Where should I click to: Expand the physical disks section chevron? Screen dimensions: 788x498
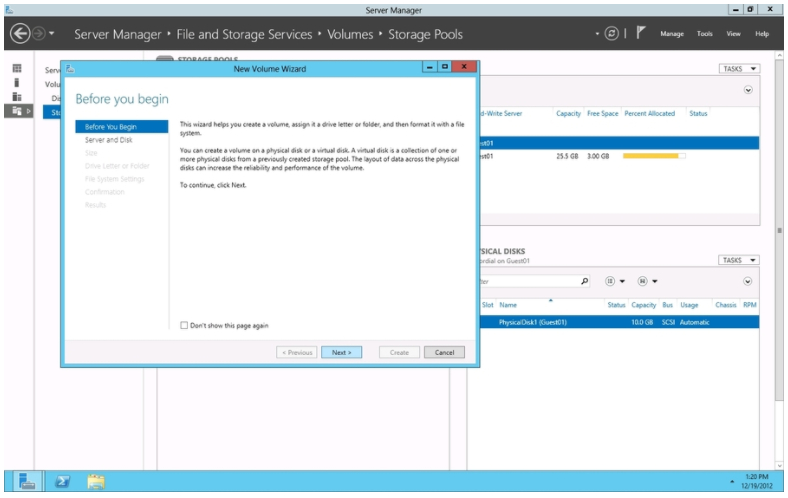748,281
